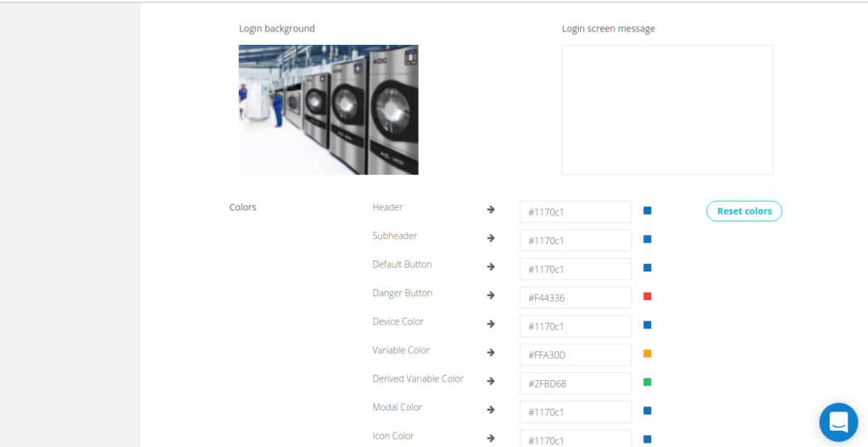Focus the Subheader hex color field
The image size is (868, 447).
pyautogui.click(x=576, y=240)
